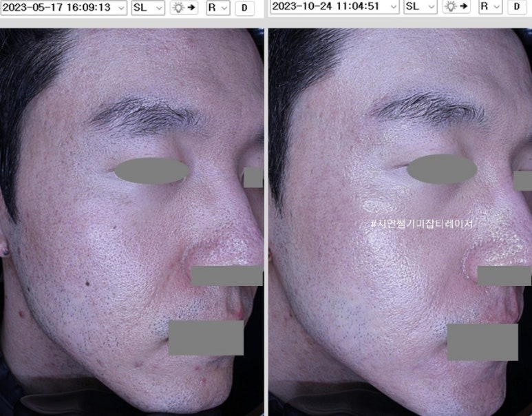Image resolution: width=532 pixels, height=416 pixels.
Task: Click the gray rectangle beside the nose in left photo
Action: point(226,275)
